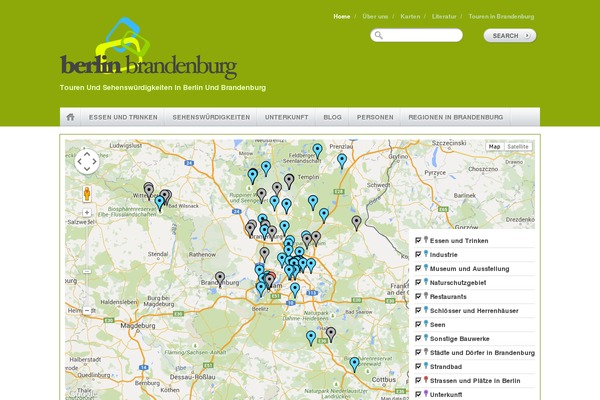Click the blue pin icon beside Industrie
This screenshot has height=400, width=600.
[x=426, y=254]
